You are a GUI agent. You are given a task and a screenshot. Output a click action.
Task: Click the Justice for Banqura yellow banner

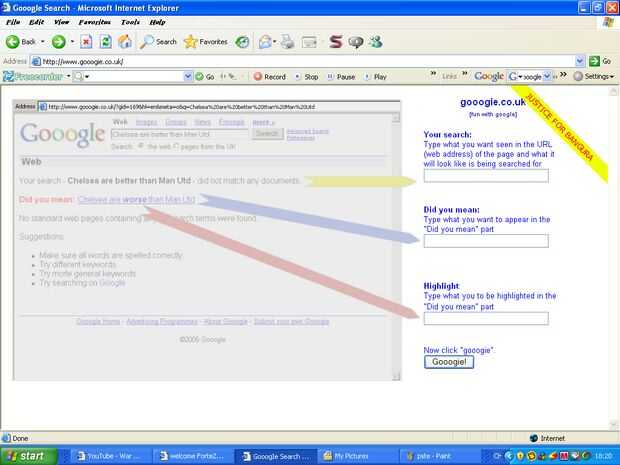coord(560,133)
